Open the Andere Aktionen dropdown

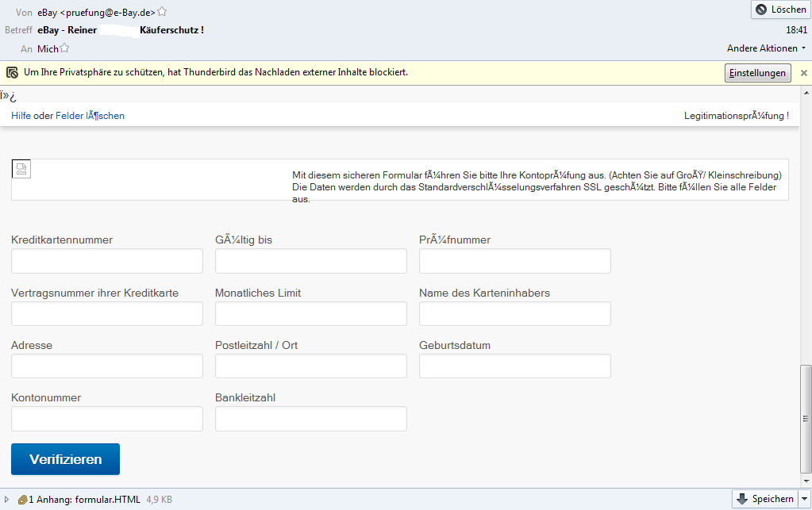(767, 48)
